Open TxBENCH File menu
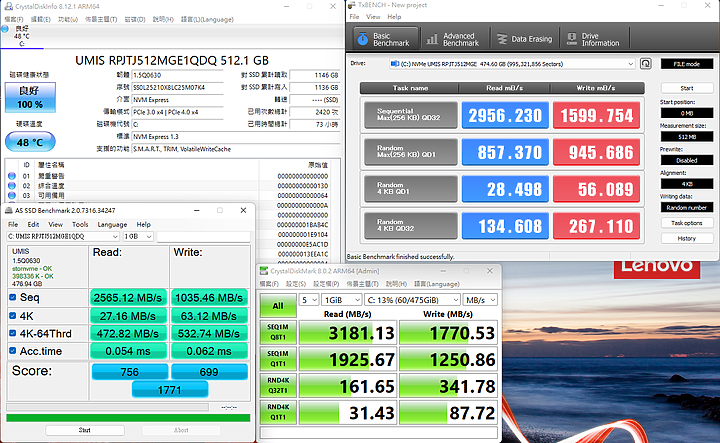Viewport: 720px width, 443px height. [354, 17]
